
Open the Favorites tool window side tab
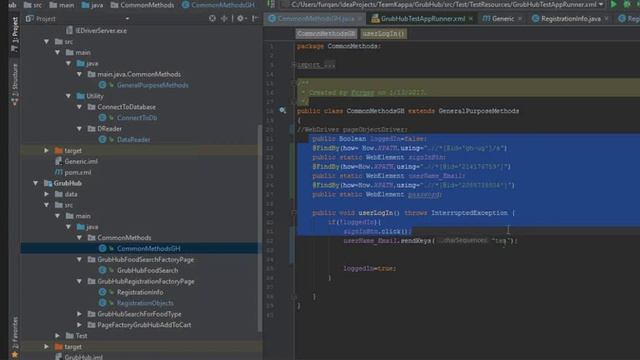pyautogui.click(x=15, y=333)
